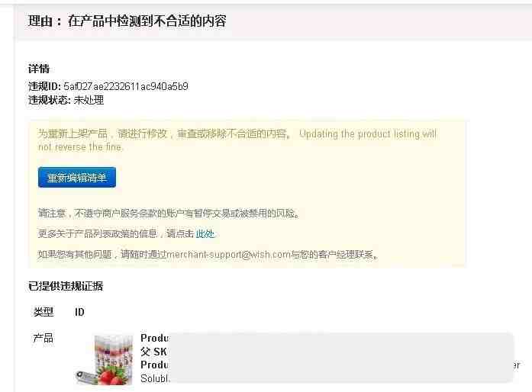Click the 父 SK label beside product image
The width and height of the screenshot is (532, 392).
tap(153, 352)
